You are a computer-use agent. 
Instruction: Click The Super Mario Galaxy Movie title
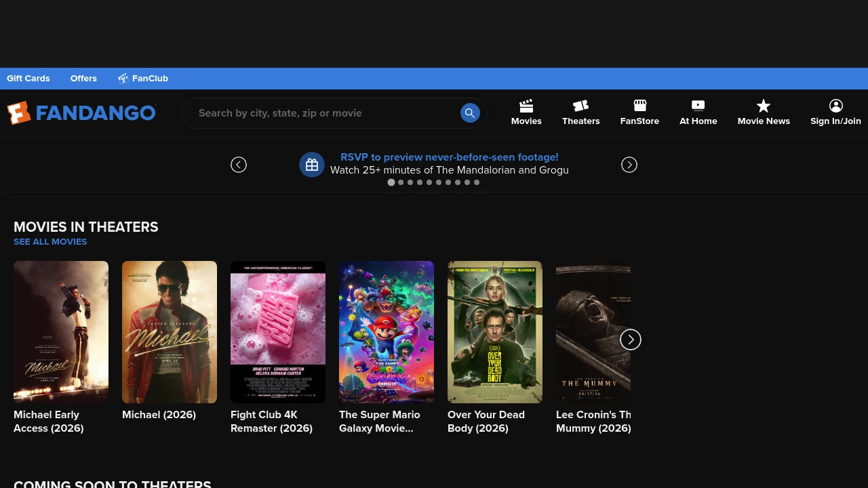pyautogui.click(x=380, y=422)
